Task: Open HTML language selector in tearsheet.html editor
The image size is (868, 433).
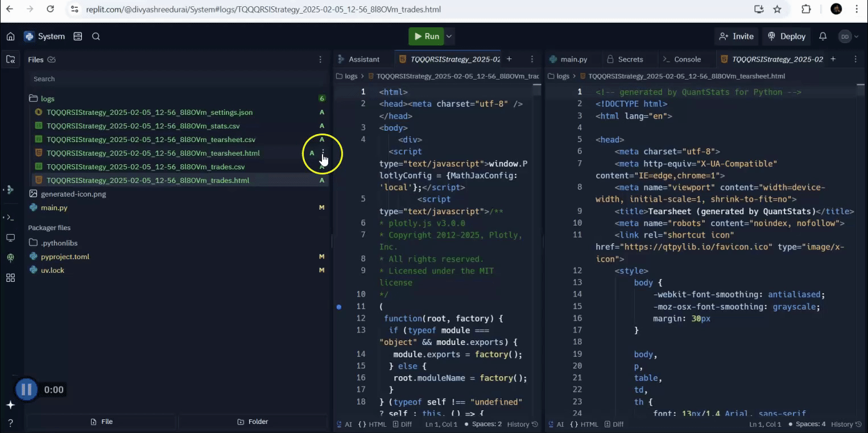Action: click(x=584, y=424)
